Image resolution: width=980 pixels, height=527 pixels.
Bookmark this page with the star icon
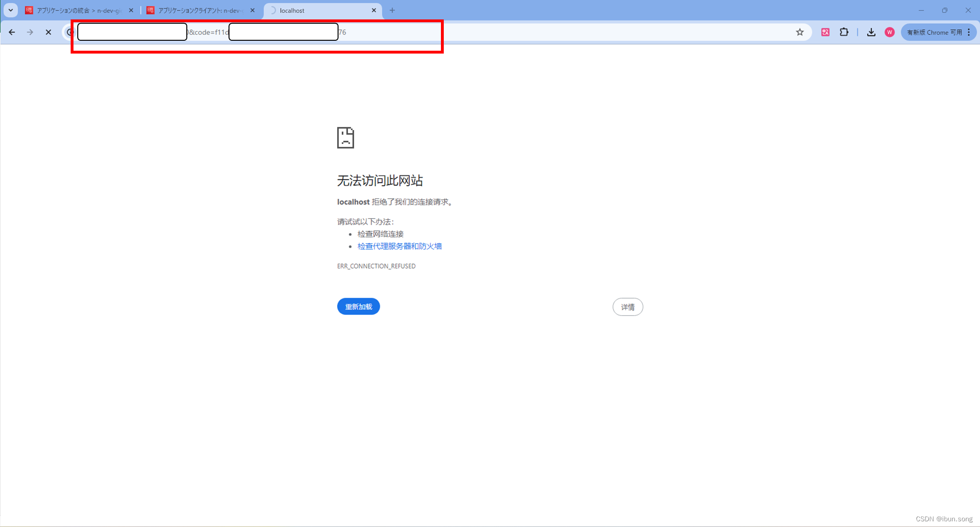800,32
